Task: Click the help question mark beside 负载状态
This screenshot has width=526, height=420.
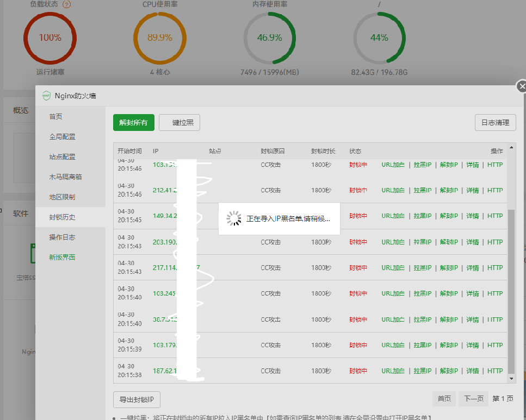Action: (67, 4)
